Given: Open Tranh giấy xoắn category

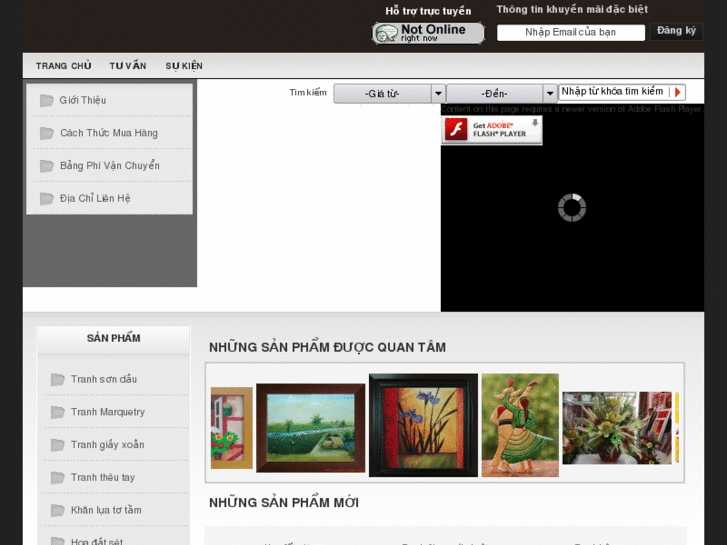Looking at the screenshot, I should 108,445.
